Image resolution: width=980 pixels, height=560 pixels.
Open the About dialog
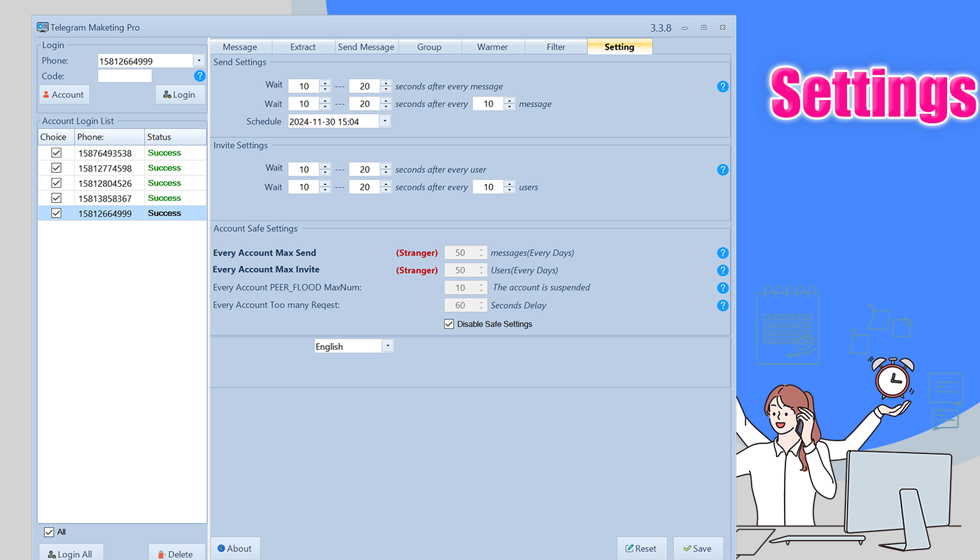tap(235, 548)
